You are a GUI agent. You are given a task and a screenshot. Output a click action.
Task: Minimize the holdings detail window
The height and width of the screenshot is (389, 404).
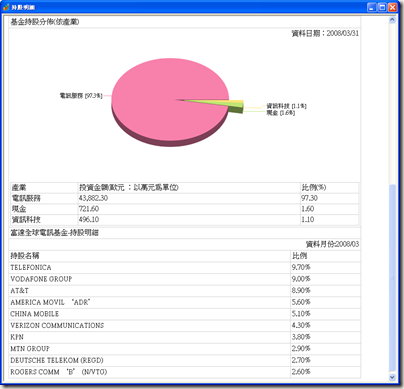pyautogui.click(x=372, y=7)
